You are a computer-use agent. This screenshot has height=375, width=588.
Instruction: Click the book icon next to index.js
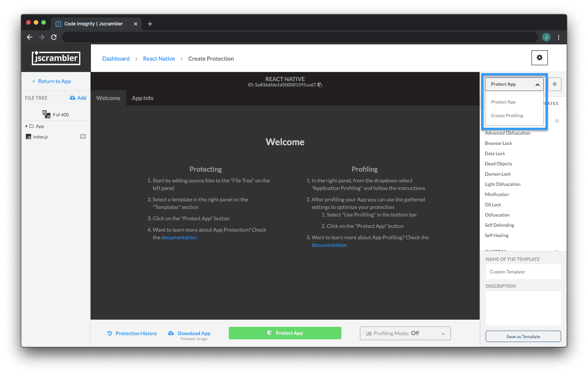point(83,137)
